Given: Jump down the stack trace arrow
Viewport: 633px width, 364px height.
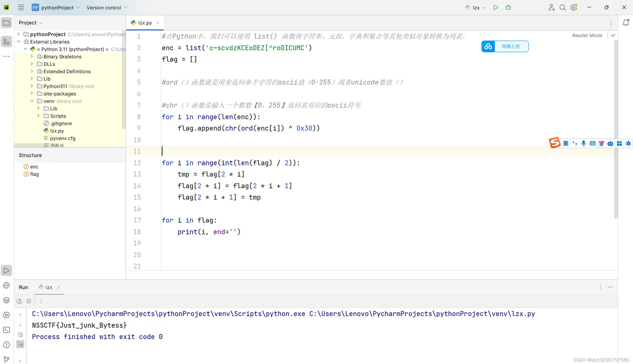Looking at the screenshot, I should pyautogui.click(x=20, y=325).
